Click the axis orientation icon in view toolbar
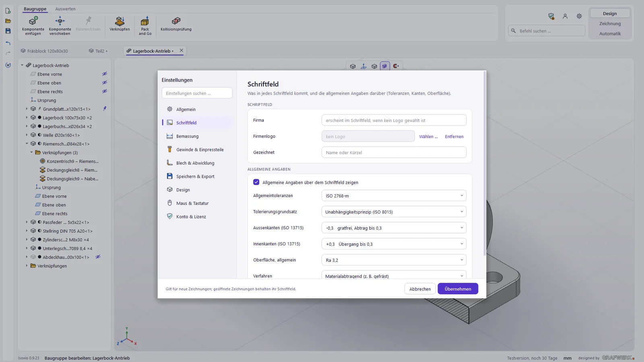The width and height of the screenshot is (644, 362). [363, 66]
